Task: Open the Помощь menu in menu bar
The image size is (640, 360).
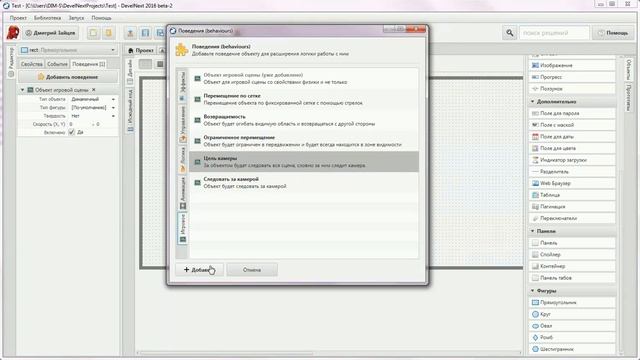Action: pyautogui.click(x=101, y=18)
